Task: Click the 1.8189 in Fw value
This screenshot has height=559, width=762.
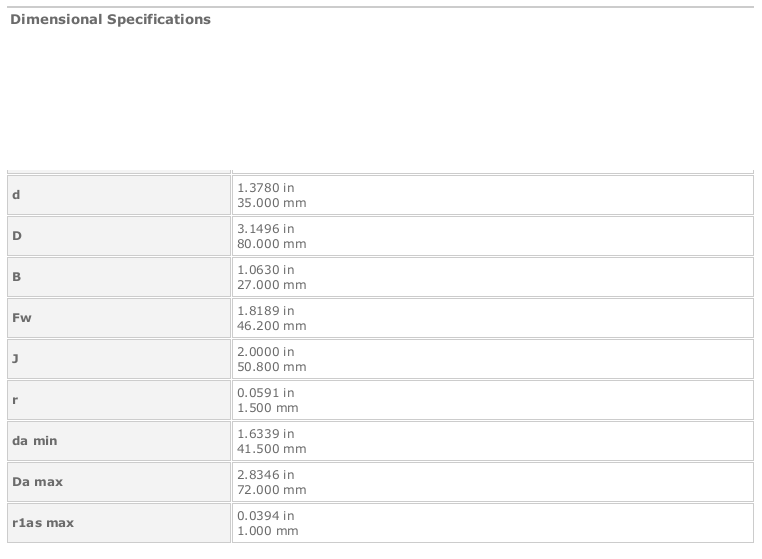Action: point(265,311)
